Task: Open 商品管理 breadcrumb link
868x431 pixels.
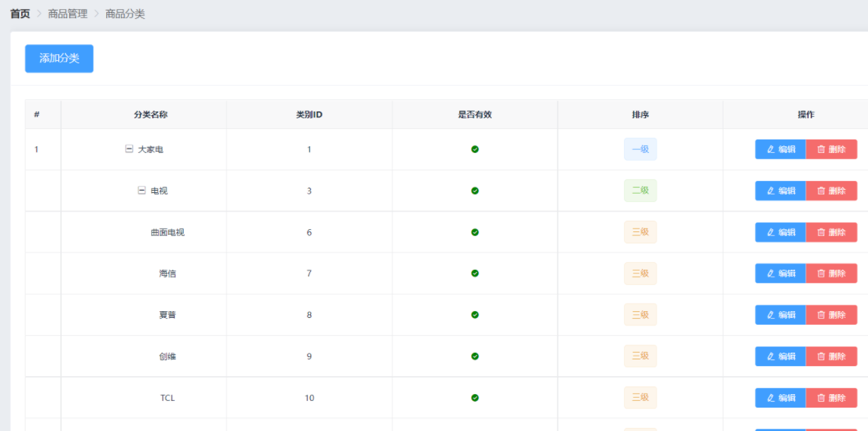Action: tap(68, 14)
